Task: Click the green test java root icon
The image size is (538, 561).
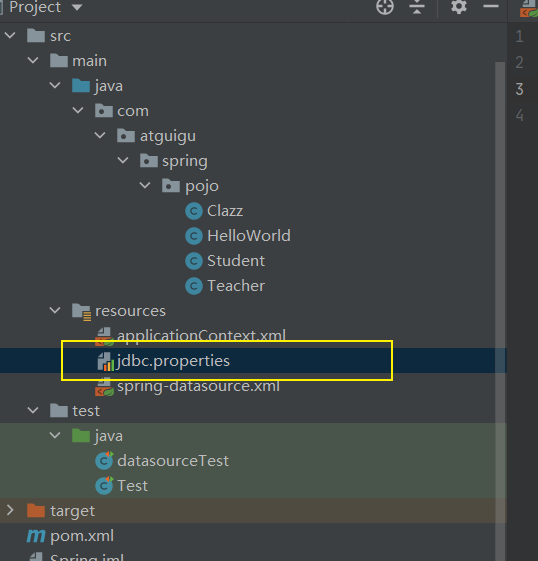Action: [x=81, y=435]
